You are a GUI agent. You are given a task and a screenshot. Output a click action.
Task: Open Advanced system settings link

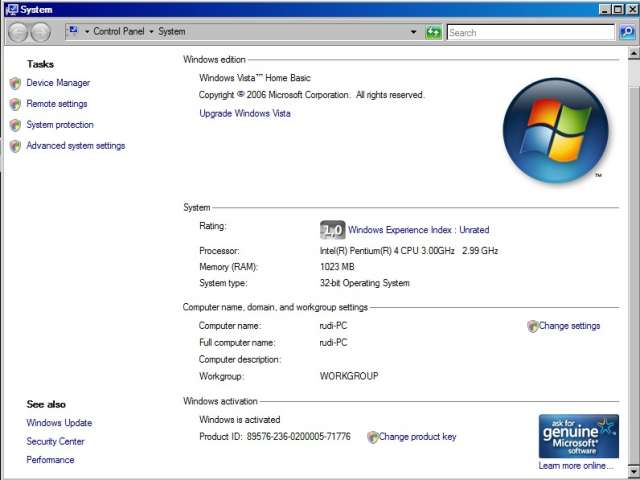tap(76, 146)
